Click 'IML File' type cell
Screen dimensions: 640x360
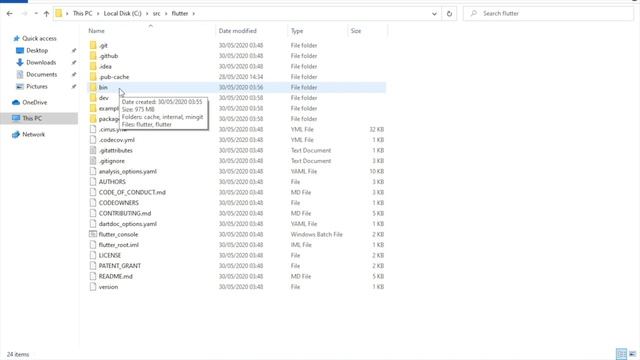pos(301,245)
